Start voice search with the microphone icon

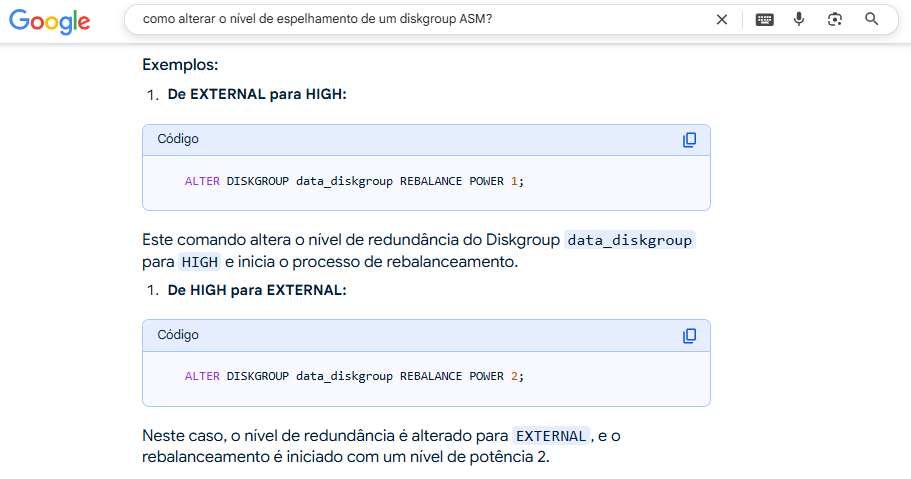[798, 19]
